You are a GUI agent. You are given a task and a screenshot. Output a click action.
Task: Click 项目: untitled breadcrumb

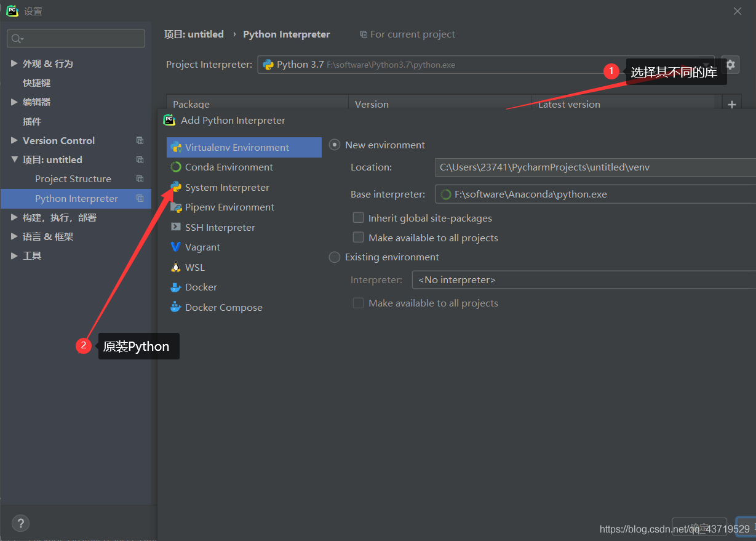(x=194, y=34)
